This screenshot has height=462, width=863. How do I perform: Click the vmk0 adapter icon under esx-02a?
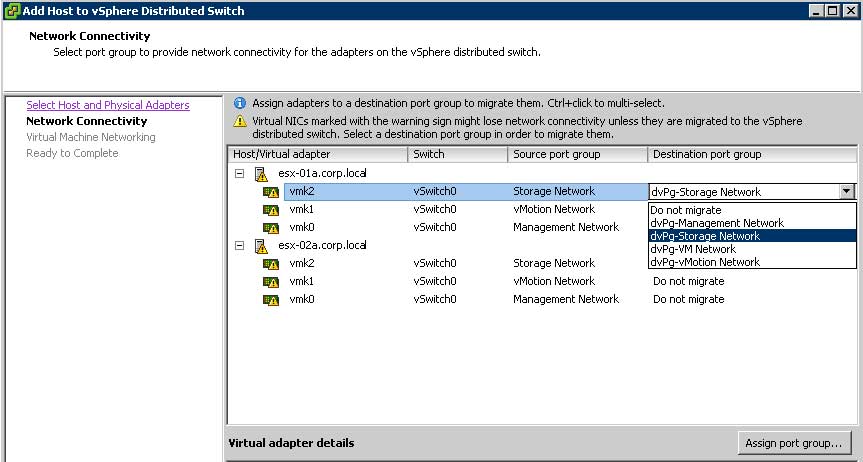tap(271, 300)
